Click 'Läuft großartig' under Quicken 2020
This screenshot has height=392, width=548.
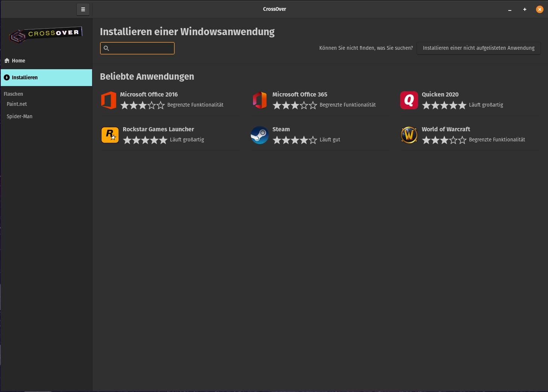point(486,105)
